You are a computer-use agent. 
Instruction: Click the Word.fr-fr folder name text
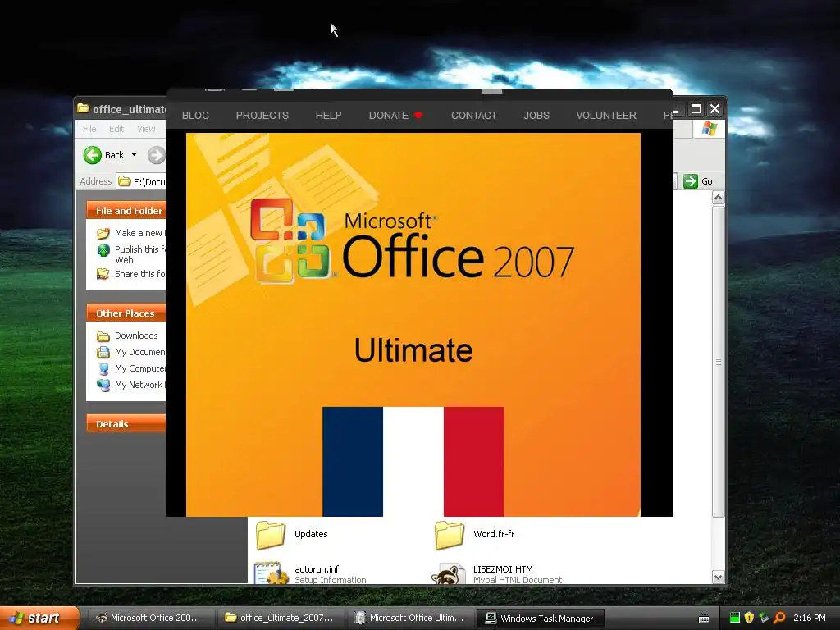(x=494, y=534)
